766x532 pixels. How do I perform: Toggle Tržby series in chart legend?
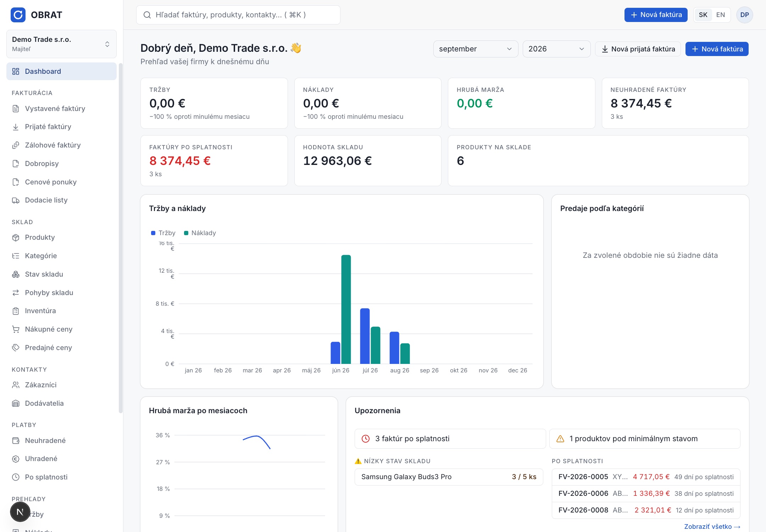(163, 233)
